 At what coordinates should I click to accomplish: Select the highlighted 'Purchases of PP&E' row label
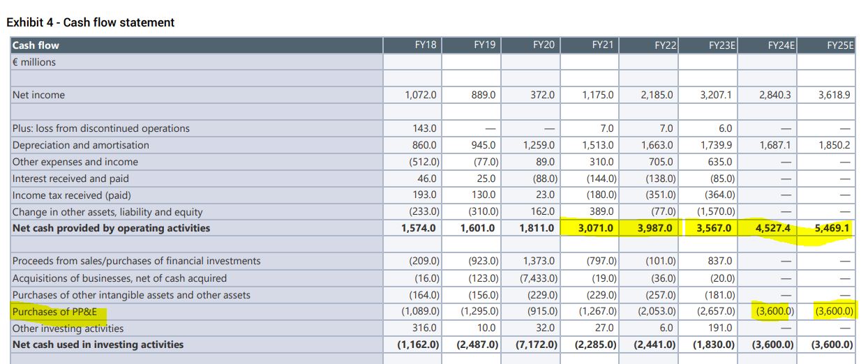(x=54, y=312)
